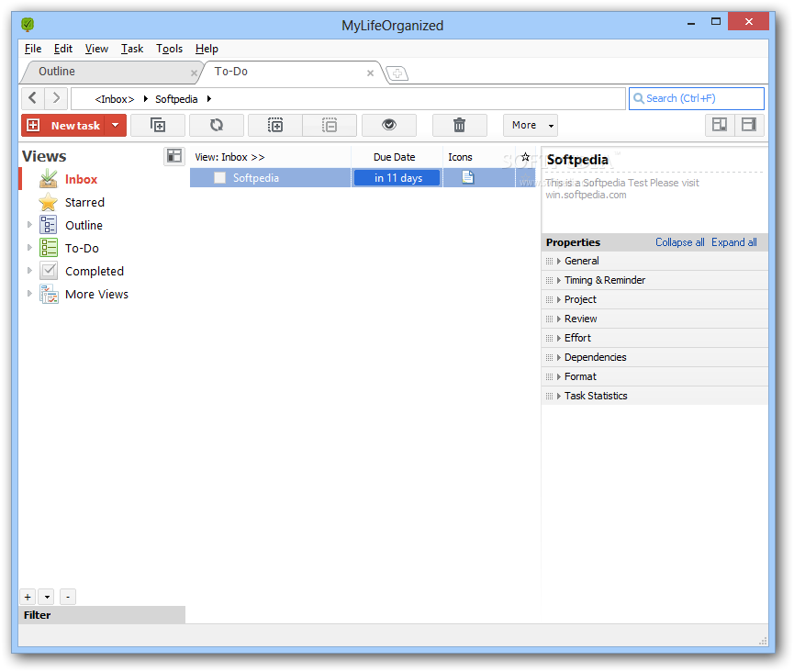Viewport: 794px width, 672px height.
Task: Select More Views in sidebar
Action: [x=96, y=294]
